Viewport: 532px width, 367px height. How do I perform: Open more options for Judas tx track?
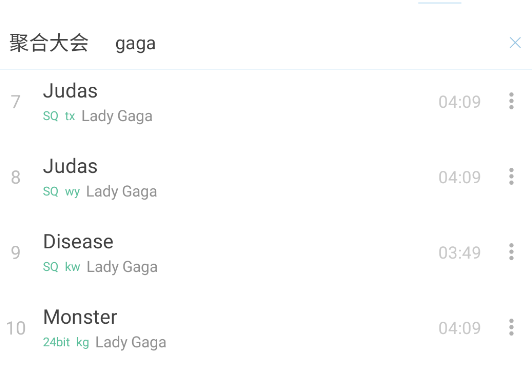click(x=511, y=101)
